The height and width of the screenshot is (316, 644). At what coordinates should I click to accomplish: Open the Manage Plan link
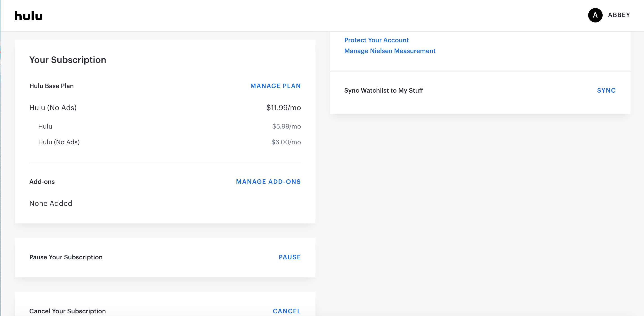tap(275, 86)
